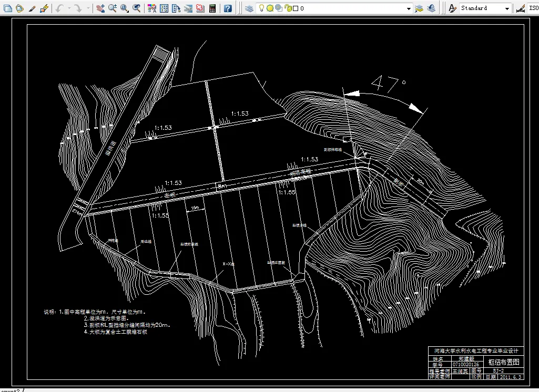Open the Tool Palettes window
The width and height of the screenshot is (539, 392).
click(176, 8)
